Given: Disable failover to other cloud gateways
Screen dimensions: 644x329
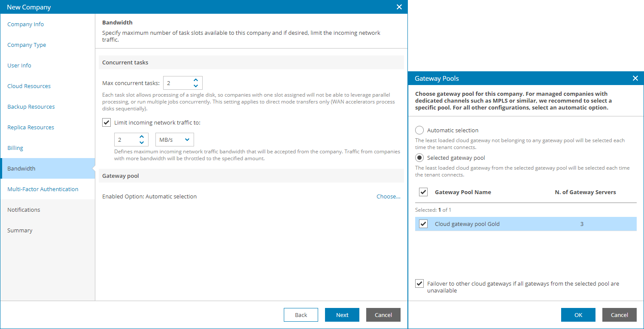Looking at the screenshot, I should (x=419, y=283).
